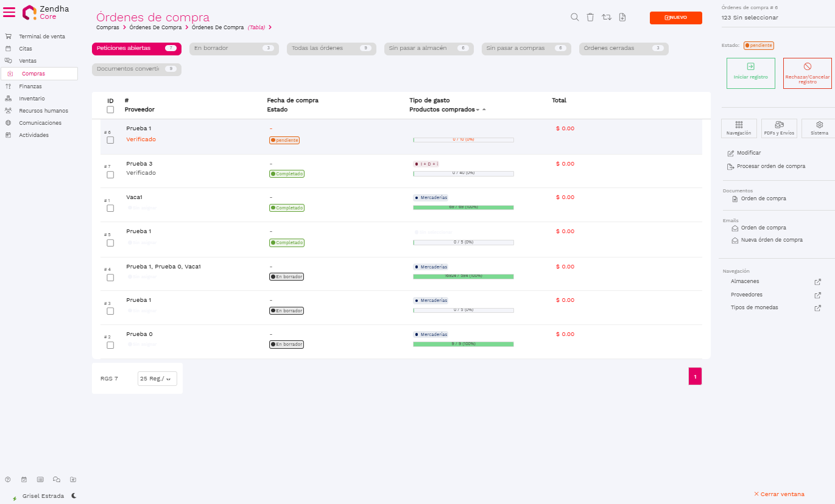Click the search magnifier icon in header
The height and width of the screenshot is (504, 835).
(x=574, y=18)
